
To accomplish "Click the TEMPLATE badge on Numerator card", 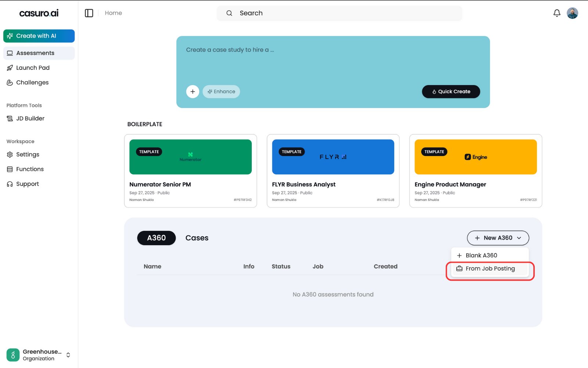I will tap(149, 152).
